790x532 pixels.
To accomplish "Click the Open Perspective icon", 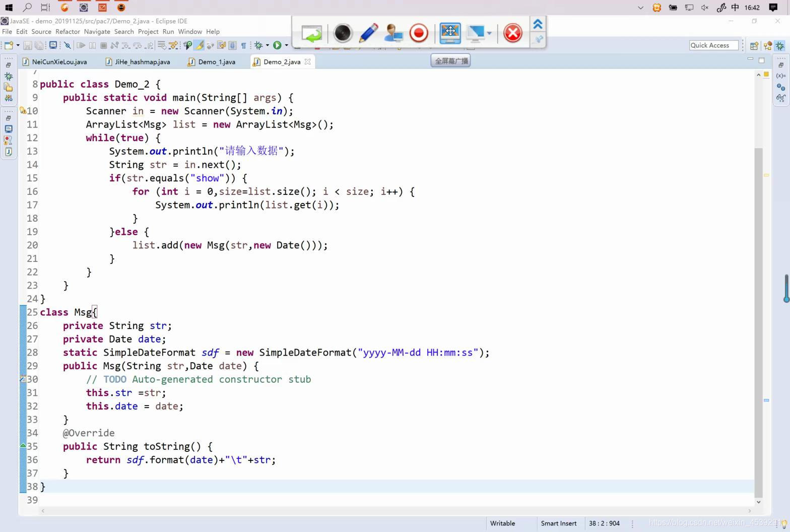I will pyautogui.click(x=754, y=46).
